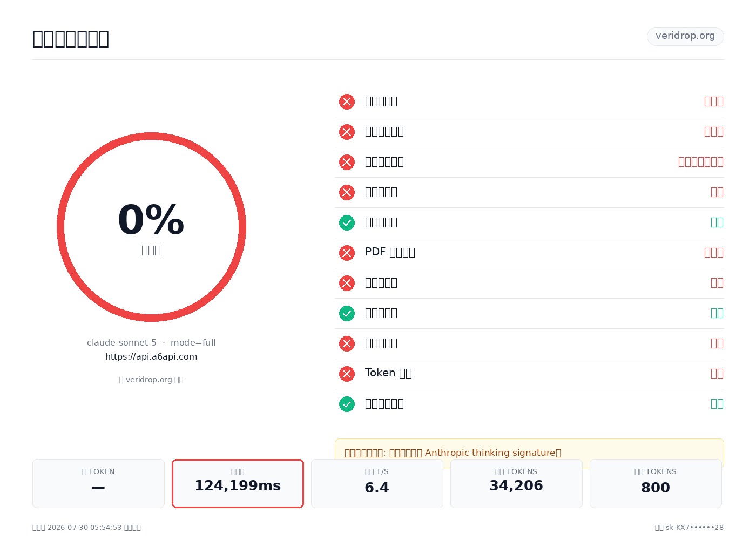Click the red X icon beside Token row
This screenshot has height=540, width=756.
[347, 374]
